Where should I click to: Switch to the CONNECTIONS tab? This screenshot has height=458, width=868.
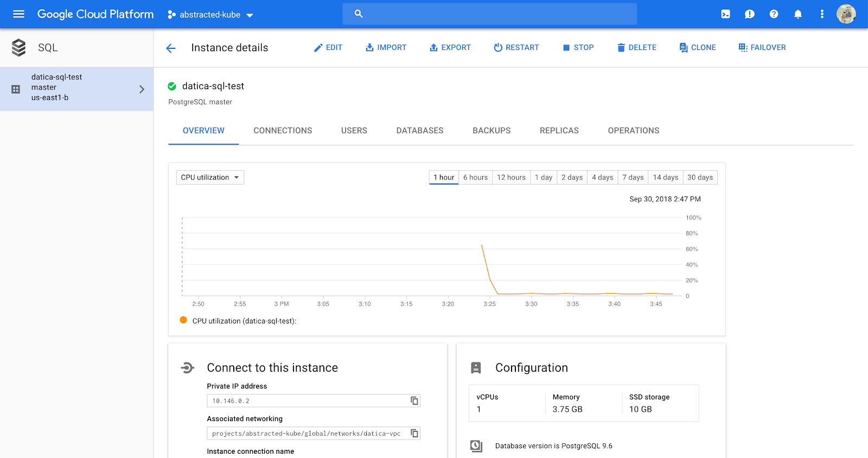tap(283, 131)
